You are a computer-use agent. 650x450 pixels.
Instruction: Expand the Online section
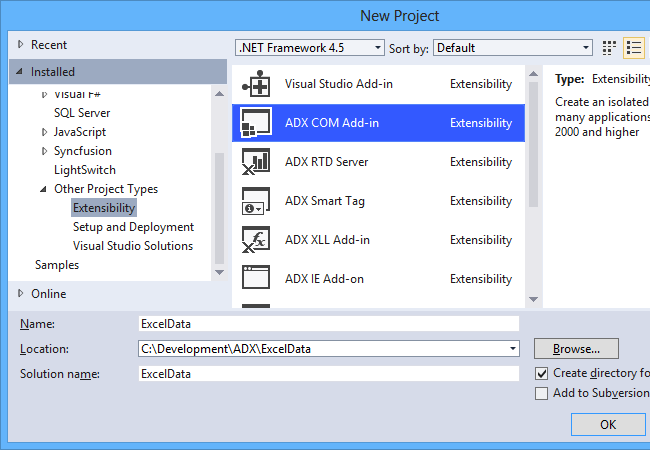[x=20, y=293]
